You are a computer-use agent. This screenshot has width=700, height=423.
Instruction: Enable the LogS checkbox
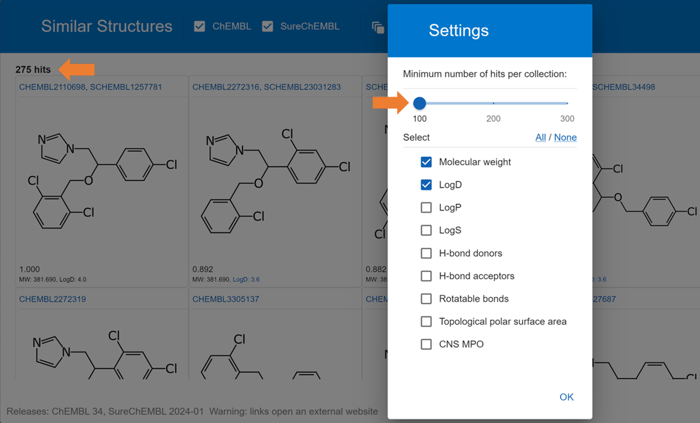[x=426, y=230]
